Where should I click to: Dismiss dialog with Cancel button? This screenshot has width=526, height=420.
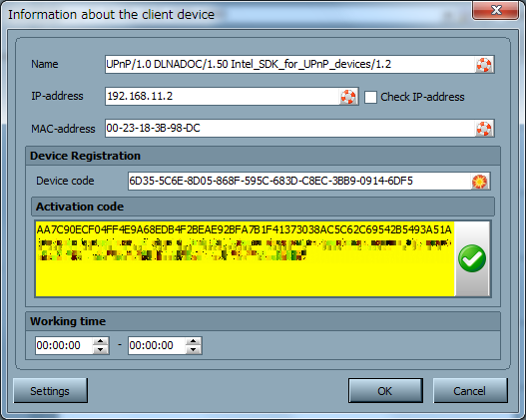(x=470, y=391)
